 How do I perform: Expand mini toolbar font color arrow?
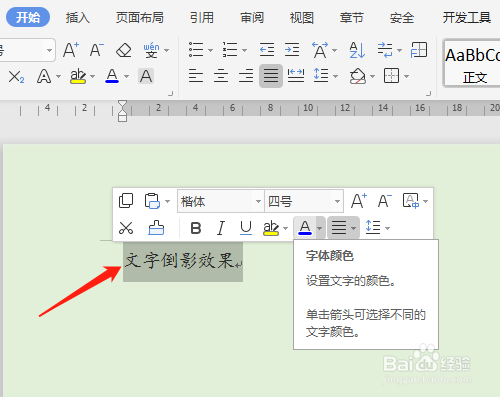[x=320, y=228]
